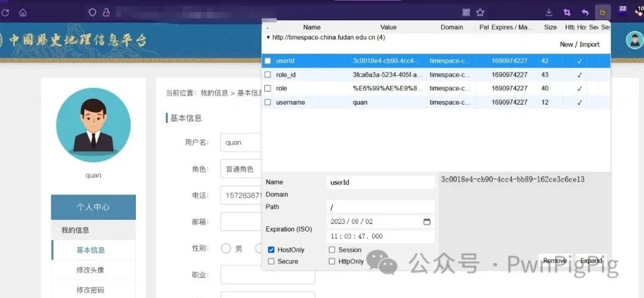
Task: Select the username cookie value quan
Action: [360, 102]
